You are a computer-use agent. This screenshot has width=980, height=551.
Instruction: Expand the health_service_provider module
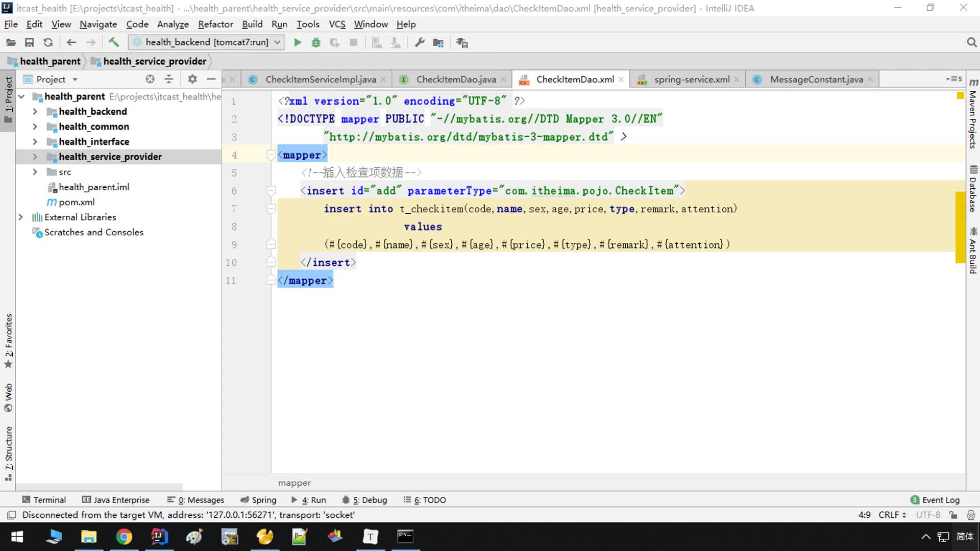35,157
